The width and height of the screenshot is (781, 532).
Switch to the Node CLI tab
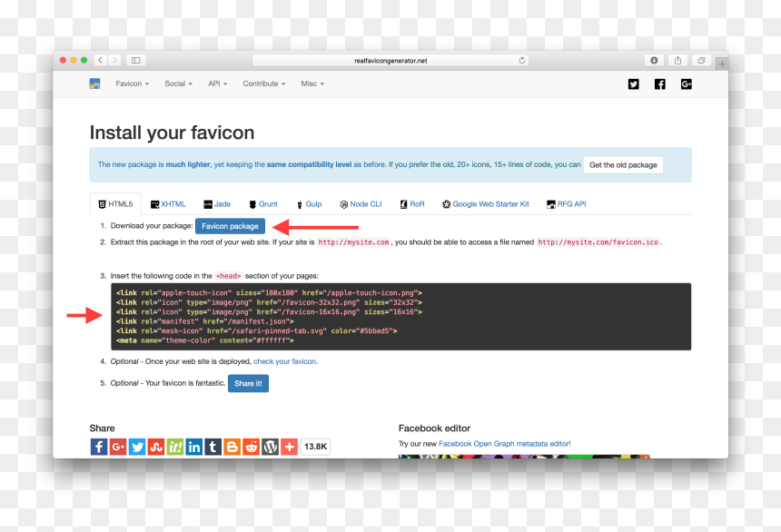361,204
